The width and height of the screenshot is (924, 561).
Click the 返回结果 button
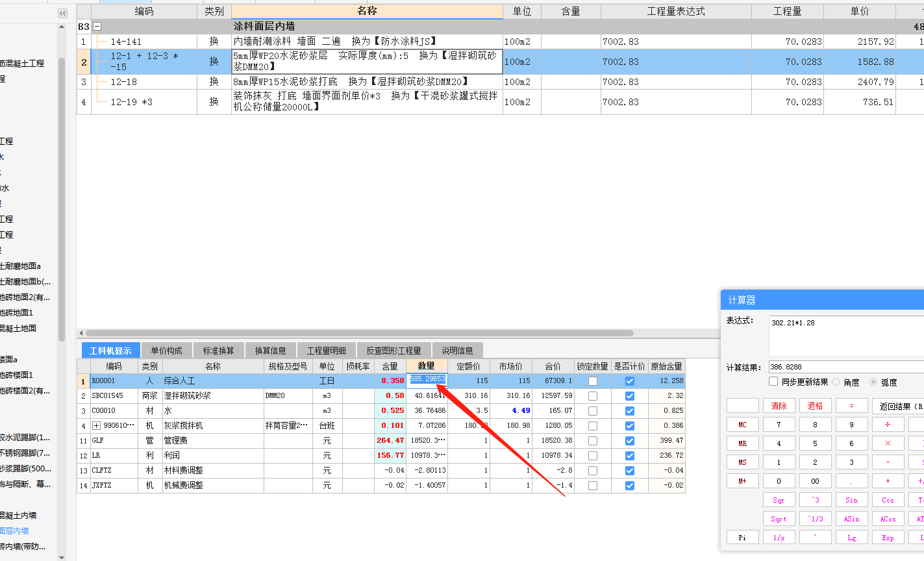[x=898, y=406]
